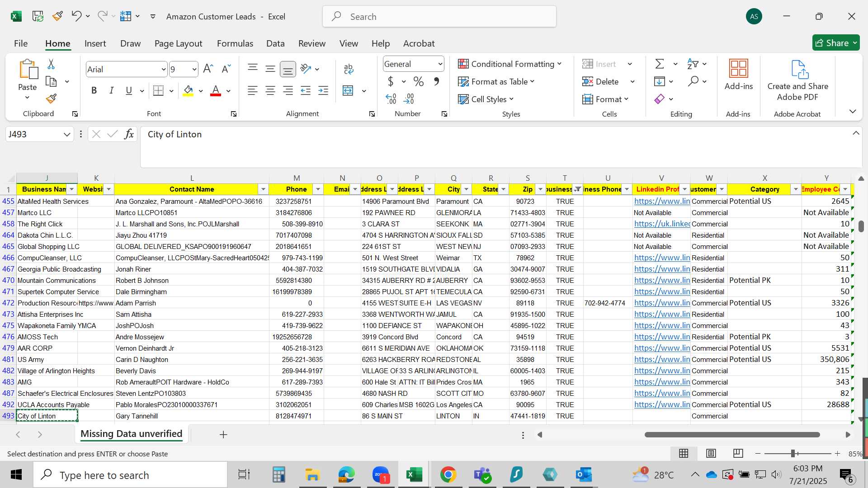
Task: Toggle Bold formatting
Action: tap(94, 90)
